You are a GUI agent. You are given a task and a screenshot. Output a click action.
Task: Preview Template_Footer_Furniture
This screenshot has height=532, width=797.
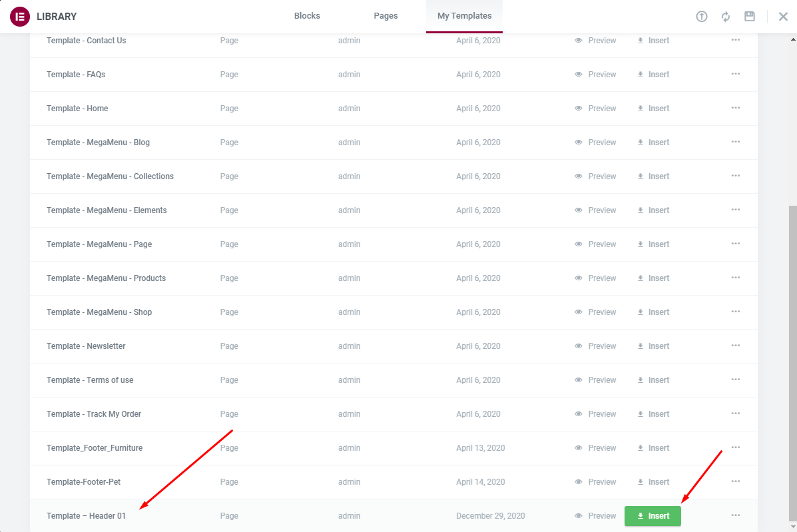tap(595, 447)
